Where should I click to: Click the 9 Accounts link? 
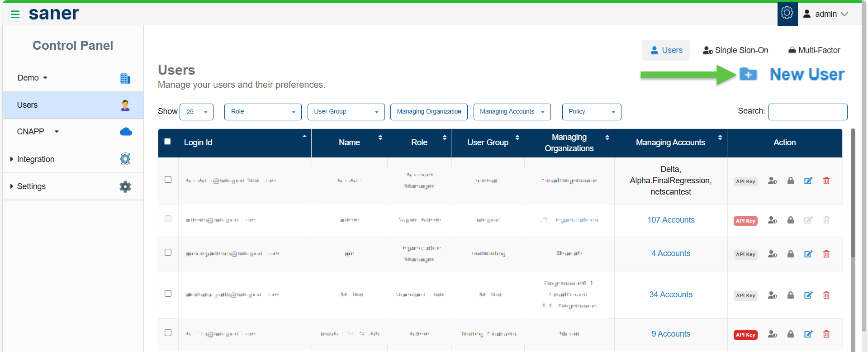[670, 334]
